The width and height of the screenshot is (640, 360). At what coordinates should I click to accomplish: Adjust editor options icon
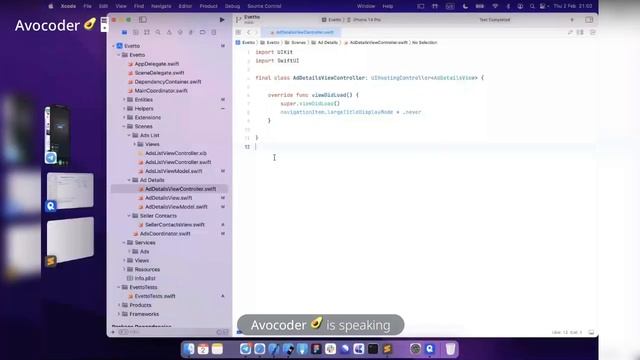point(580,32)
